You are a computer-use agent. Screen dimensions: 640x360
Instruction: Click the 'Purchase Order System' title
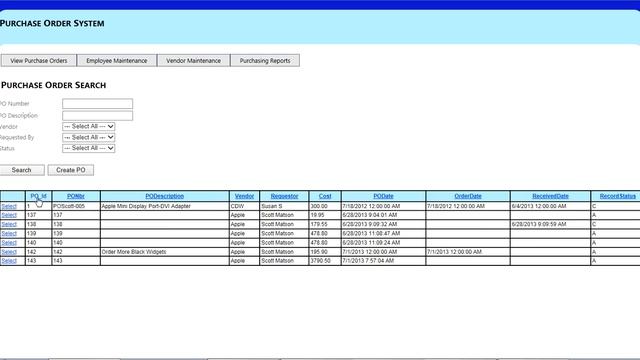click(x=52, y=23)
